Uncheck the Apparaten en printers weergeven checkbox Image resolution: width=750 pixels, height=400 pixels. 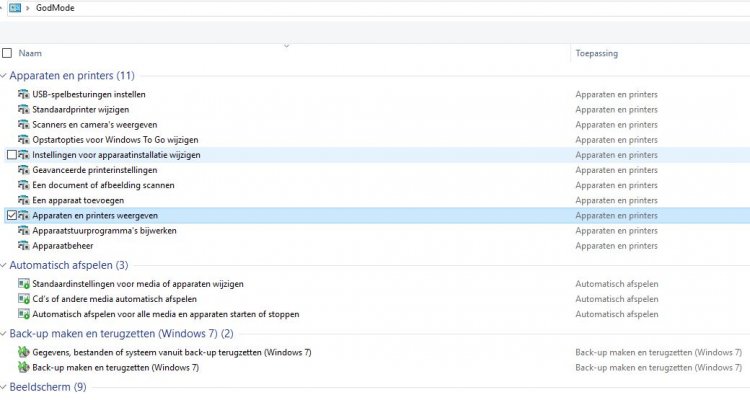11,215
